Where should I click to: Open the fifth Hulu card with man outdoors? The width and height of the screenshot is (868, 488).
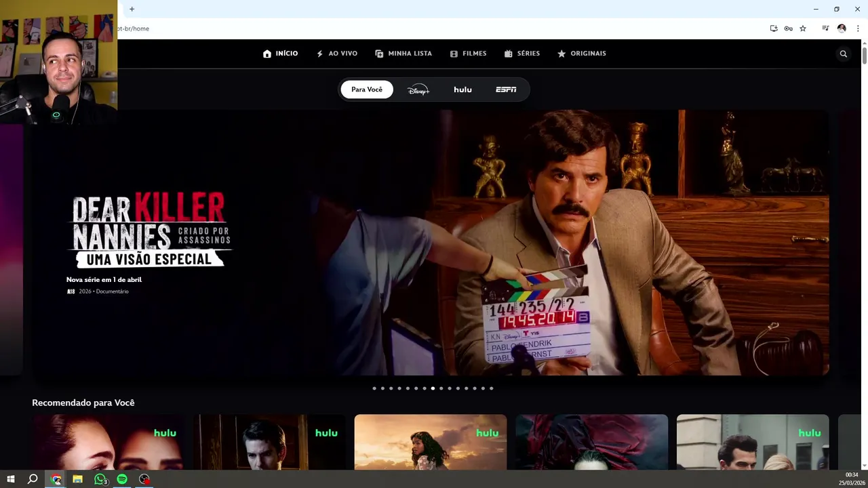[x=753, y=442]
